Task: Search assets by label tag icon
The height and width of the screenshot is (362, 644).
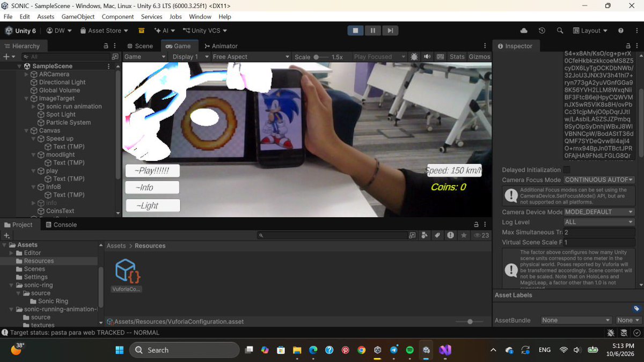Action: 437,235
